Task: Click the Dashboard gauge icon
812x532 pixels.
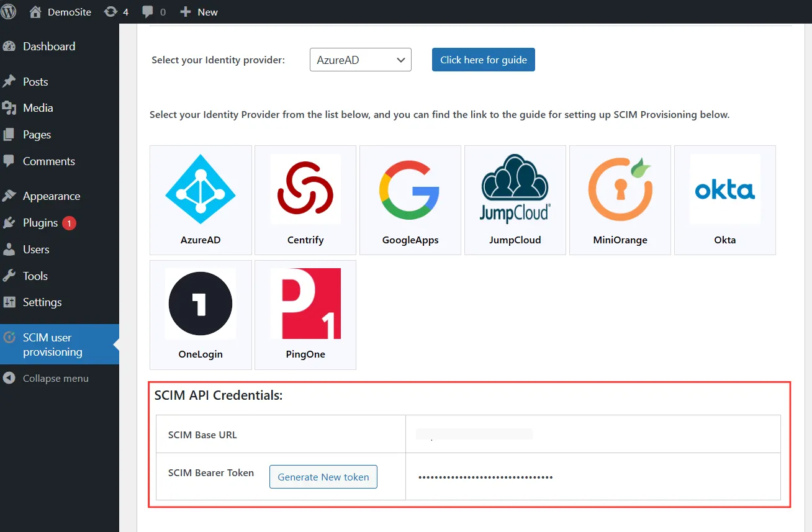Action: [9, 47]
